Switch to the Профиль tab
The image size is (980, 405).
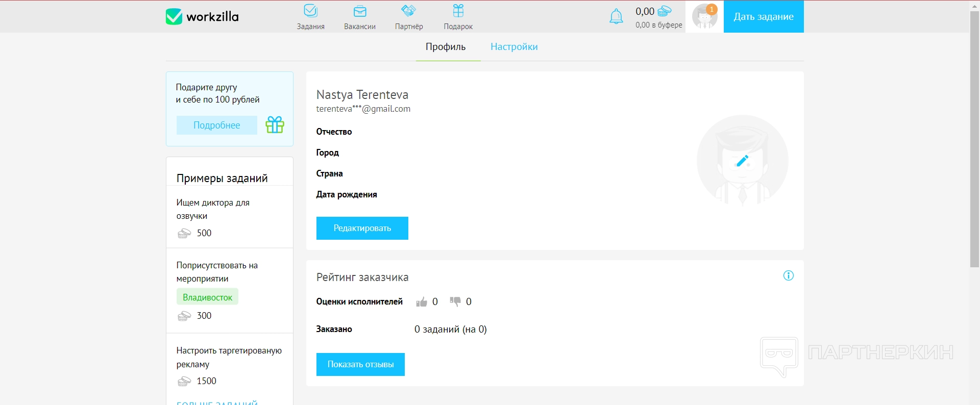(446, 47)
